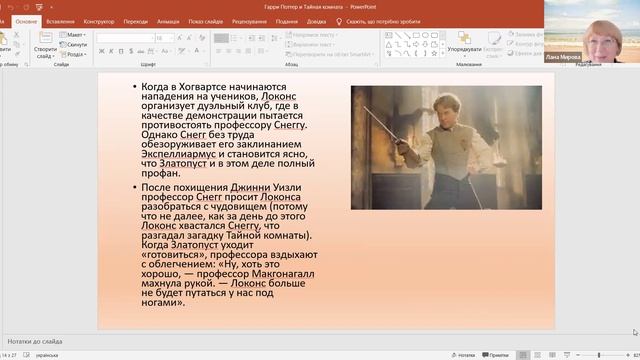Justify text in paragraph group
640x360 pixels.
248,51
